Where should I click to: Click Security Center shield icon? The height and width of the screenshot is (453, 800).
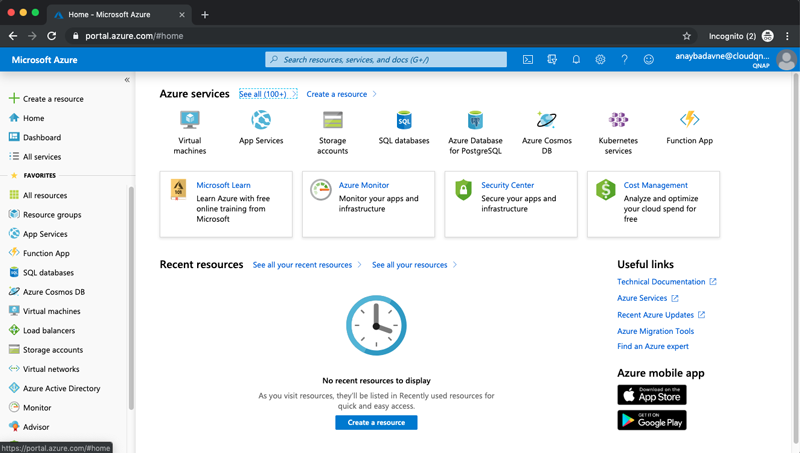463,190
